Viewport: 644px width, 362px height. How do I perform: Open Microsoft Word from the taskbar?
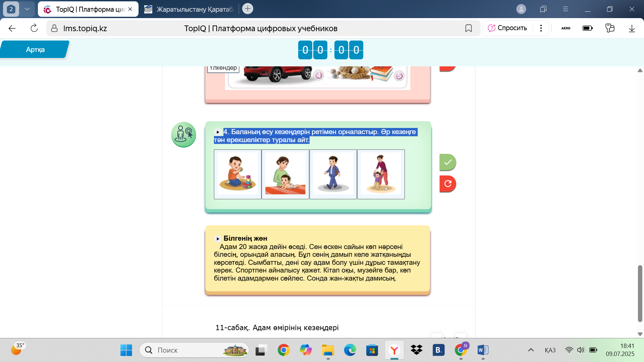(483, 350)
